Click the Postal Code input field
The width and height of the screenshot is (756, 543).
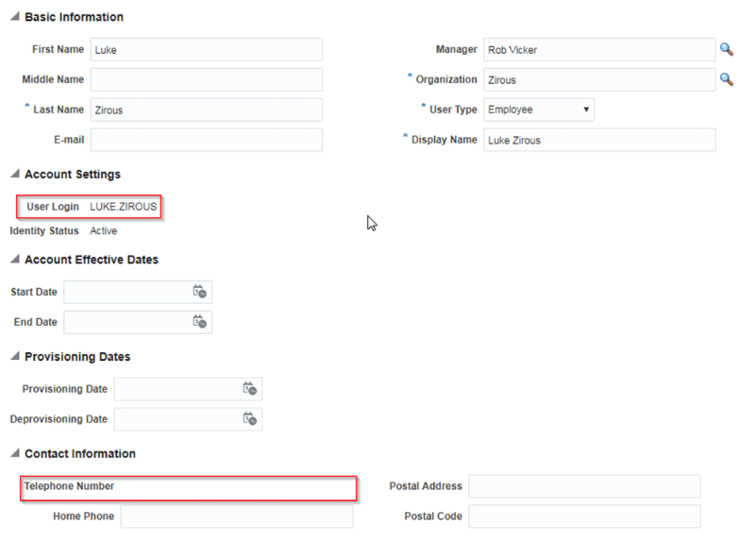click(x=584, y=517)
